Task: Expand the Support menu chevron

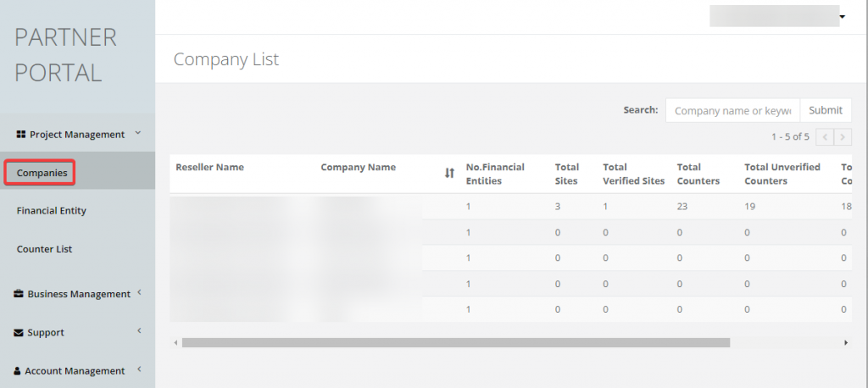Action: [139, 332]
